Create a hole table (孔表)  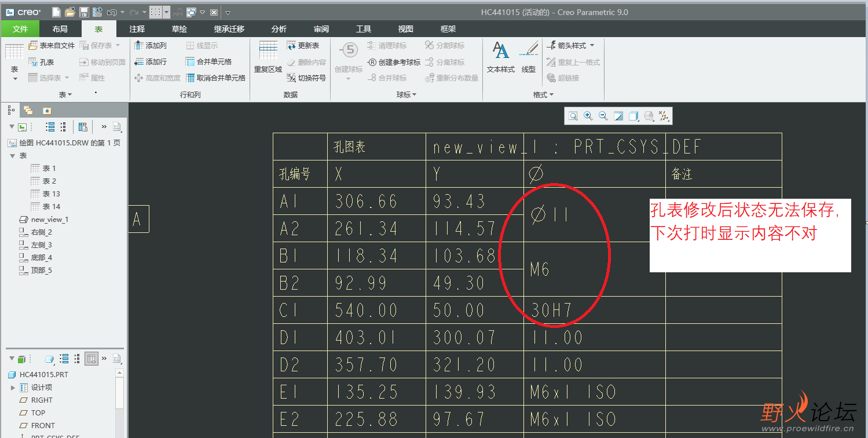41,62
